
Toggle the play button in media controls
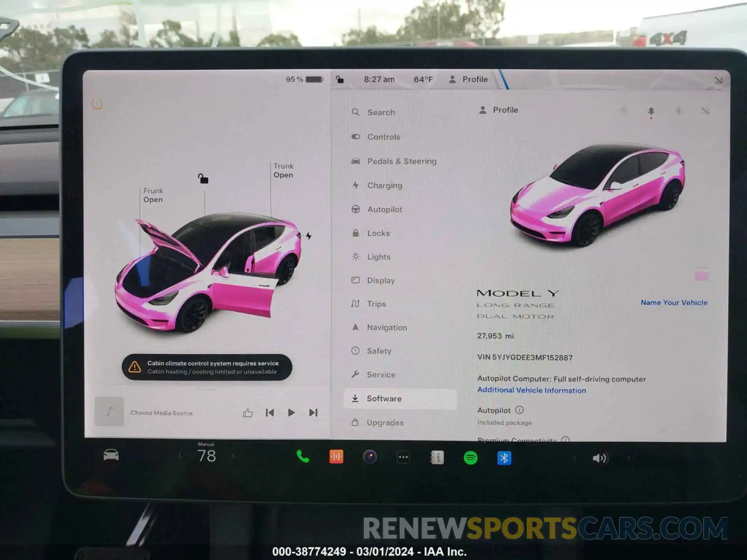[x=292, y=412]
